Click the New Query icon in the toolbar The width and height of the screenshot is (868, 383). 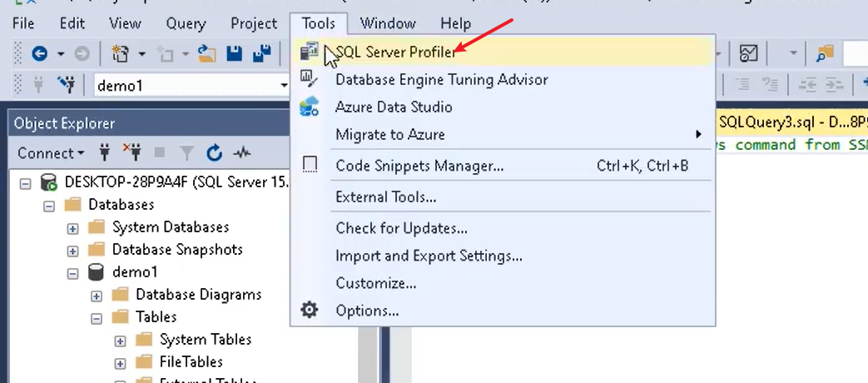click(121, 53)
